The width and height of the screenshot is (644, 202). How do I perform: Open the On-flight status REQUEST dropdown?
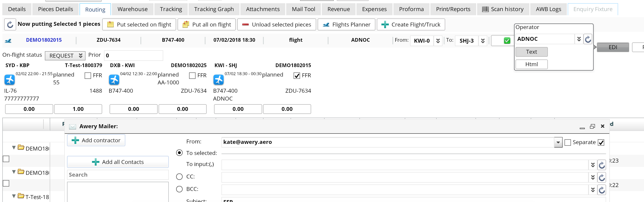pyautogui.click(x=65, y=56)
